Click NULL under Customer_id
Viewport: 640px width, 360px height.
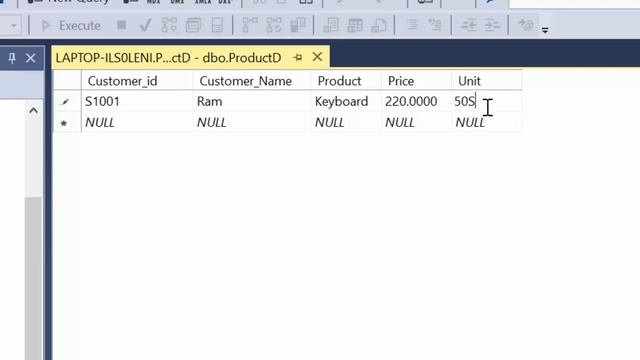pyautogui.click(x=137, y=122)
